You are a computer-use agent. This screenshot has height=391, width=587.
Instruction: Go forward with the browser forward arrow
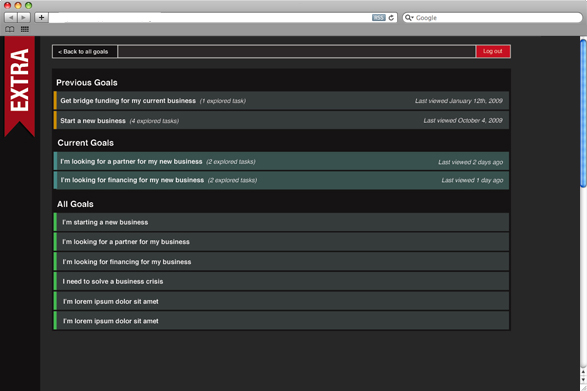pos(24,17)
